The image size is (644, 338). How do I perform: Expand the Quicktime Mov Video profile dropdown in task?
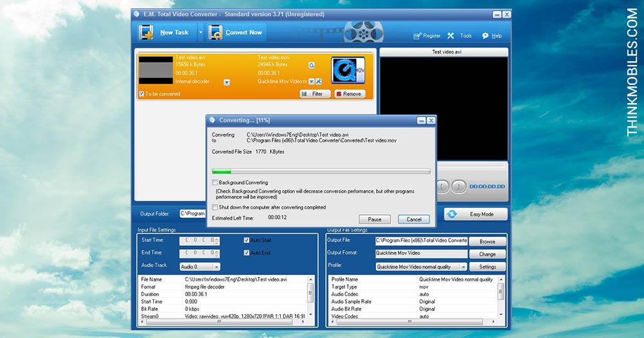pos(311,81)
